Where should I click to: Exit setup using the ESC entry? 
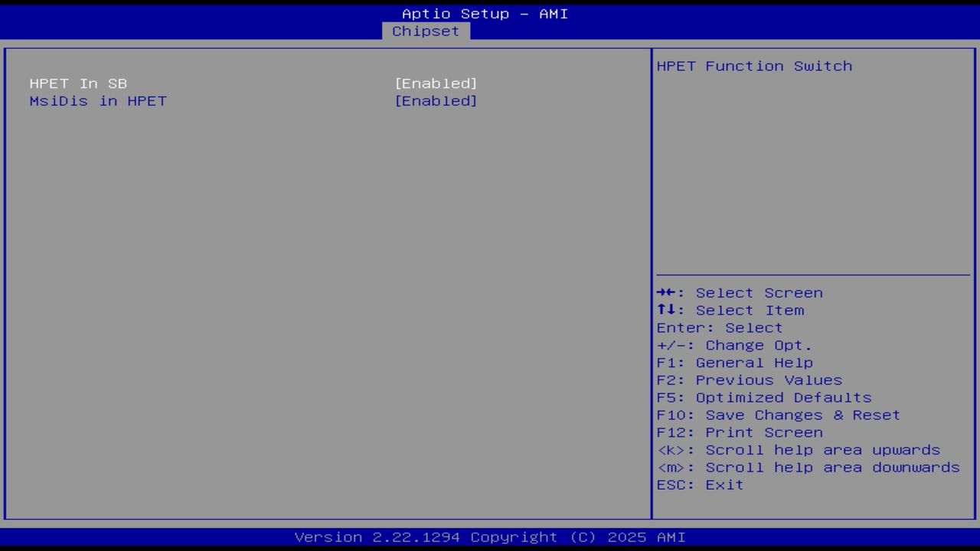click(x=699, y=484)
